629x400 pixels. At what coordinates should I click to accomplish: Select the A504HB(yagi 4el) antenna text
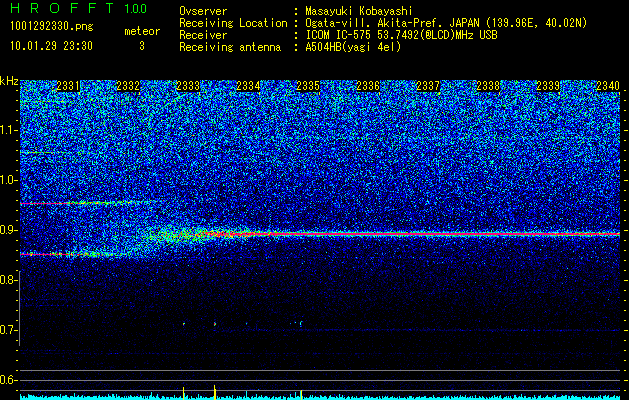click(x=353, y=47)
